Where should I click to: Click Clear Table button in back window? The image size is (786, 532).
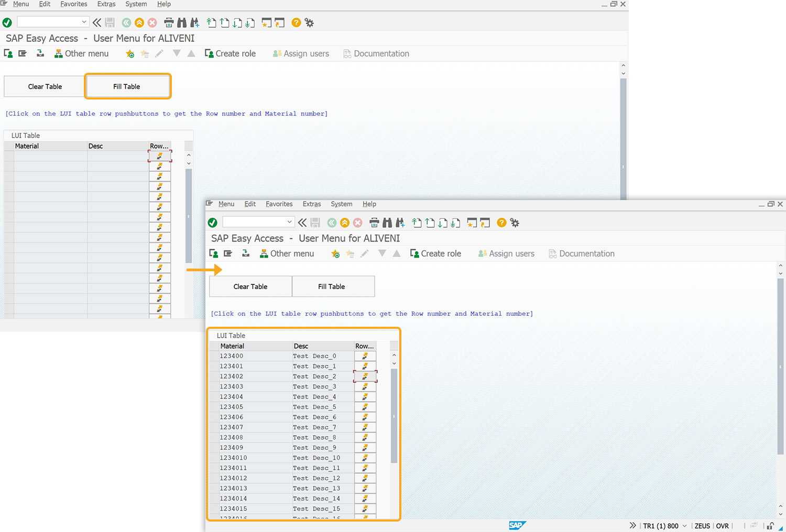pyautogui.click(x=45, y=86)
